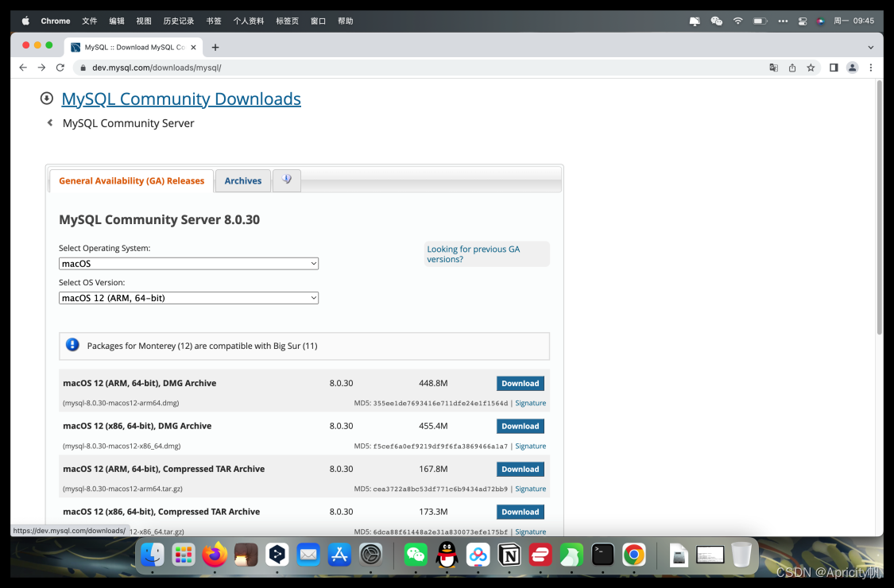Open Signature link for x86_64.dmg

tap(530, 446)
